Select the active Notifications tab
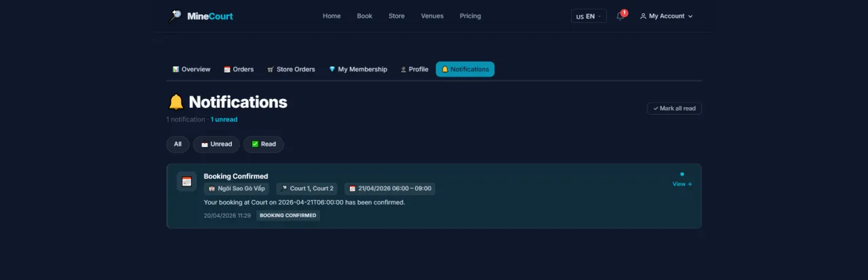 click(x=465, y=69)
